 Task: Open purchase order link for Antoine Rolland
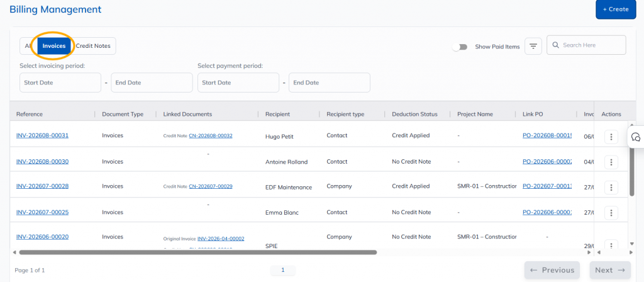click(x=547, y=162)
